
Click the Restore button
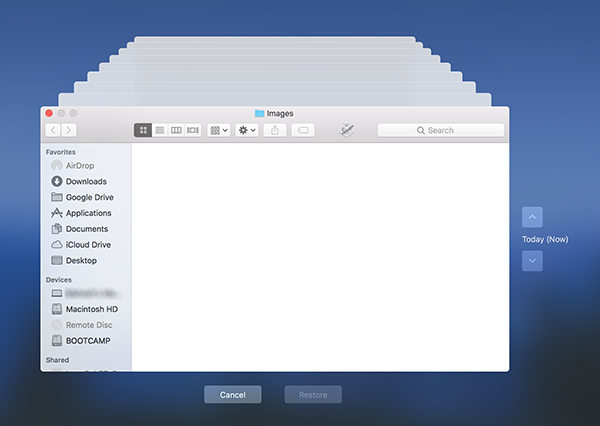(313, 395)
